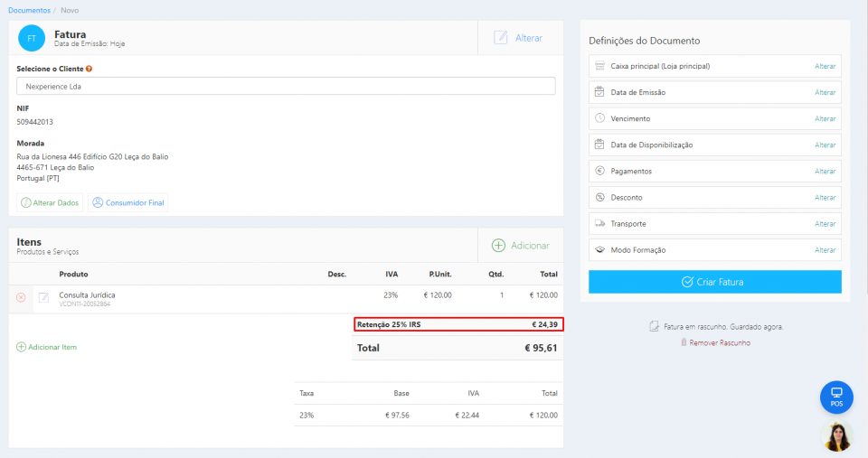Alter the Data de Emissão setting

click(x=825, y=93)
